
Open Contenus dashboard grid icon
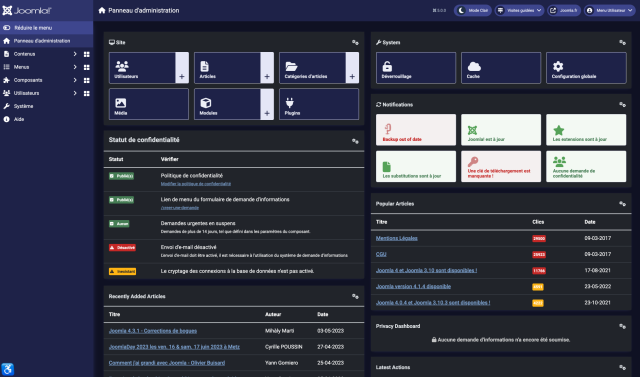[x=87, y=54]
